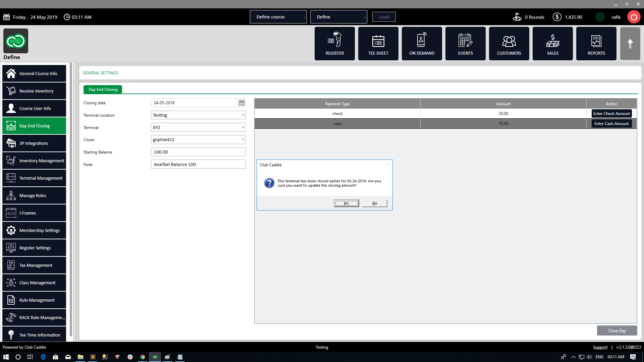Screen dimensions: 644x362
Task: Click the Support link in footer
Action: (x=600, y=347)
